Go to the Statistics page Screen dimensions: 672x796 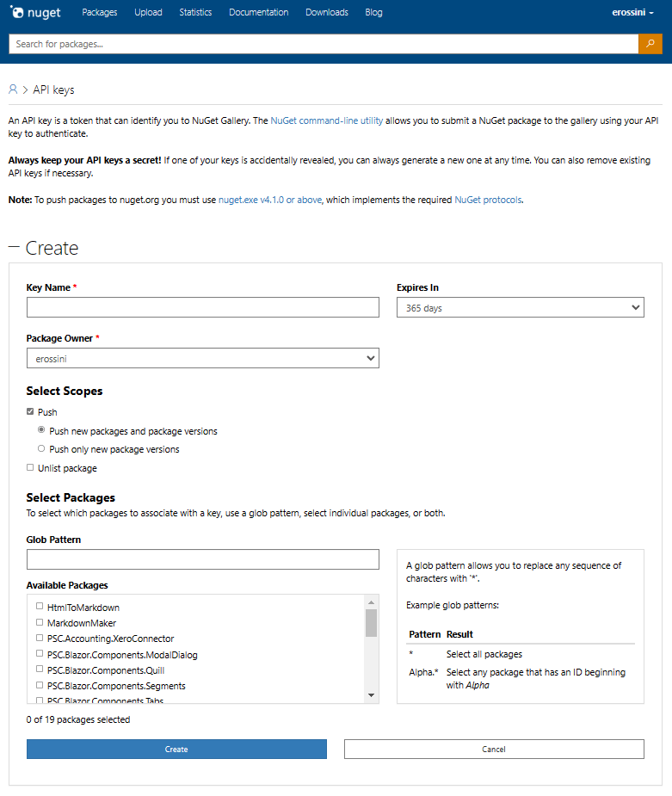pyautogui.click(x=195, y=12)
